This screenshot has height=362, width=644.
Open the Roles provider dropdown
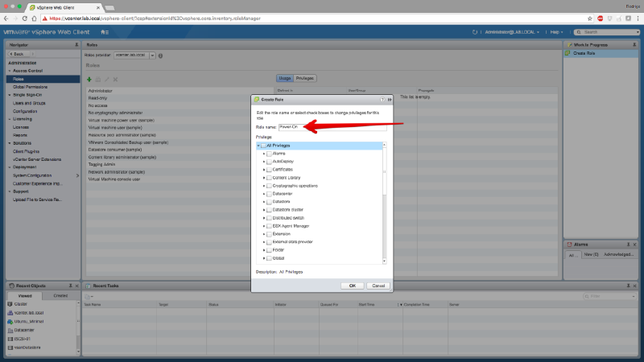pyautogui.click(x=152, y=56)
